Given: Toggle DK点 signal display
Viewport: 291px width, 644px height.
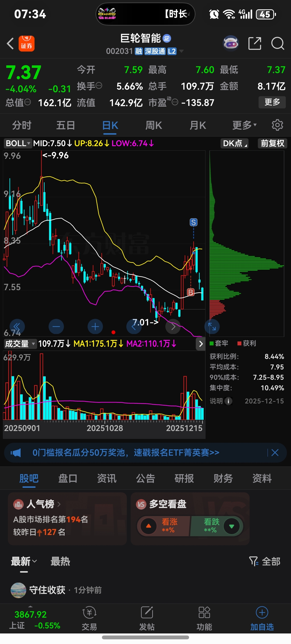Looking at the screenshot, I should point(234,143).
